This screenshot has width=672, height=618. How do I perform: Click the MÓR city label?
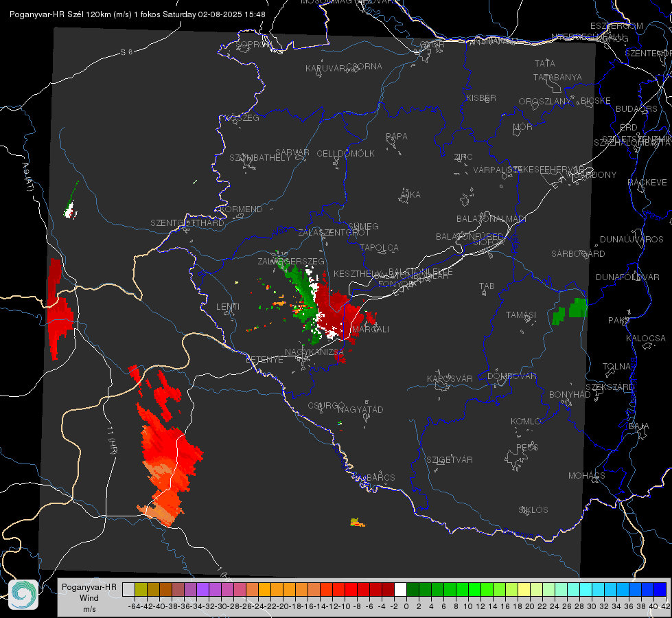[523, 126]
